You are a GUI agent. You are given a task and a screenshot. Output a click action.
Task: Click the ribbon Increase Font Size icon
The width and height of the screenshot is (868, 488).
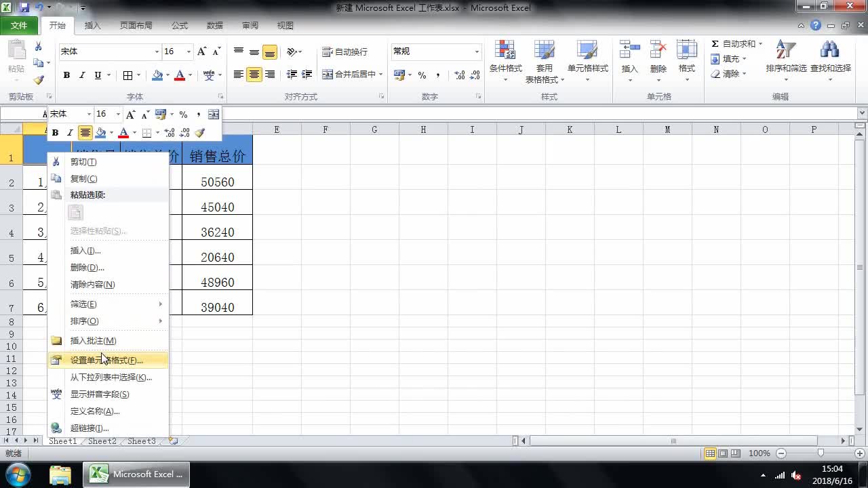(x=201, y=52)
